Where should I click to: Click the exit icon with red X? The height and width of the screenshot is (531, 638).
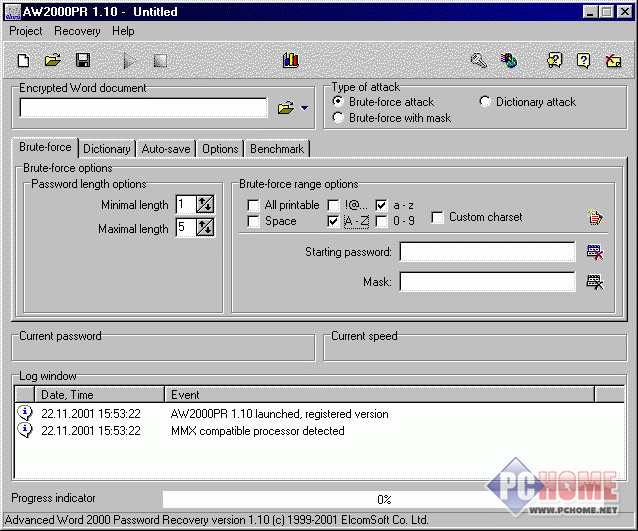tap(613, 61)
